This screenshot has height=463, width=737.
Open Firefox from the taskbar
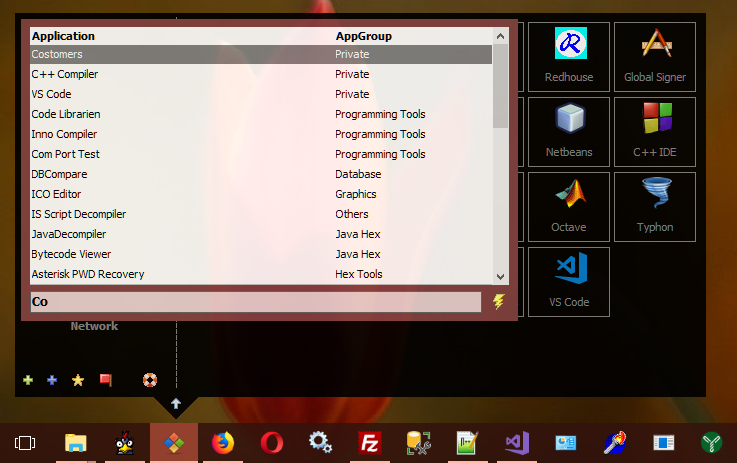(x=223, y=443)
